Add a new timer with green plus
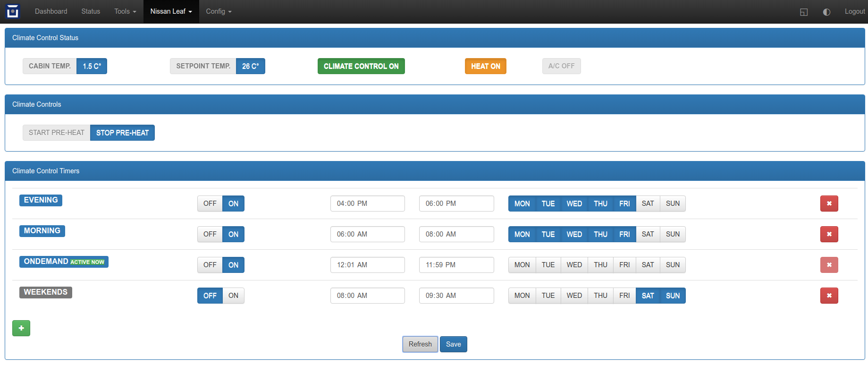Image resolution: width=868 pixels, height=365 pixels. pos(21,328)
